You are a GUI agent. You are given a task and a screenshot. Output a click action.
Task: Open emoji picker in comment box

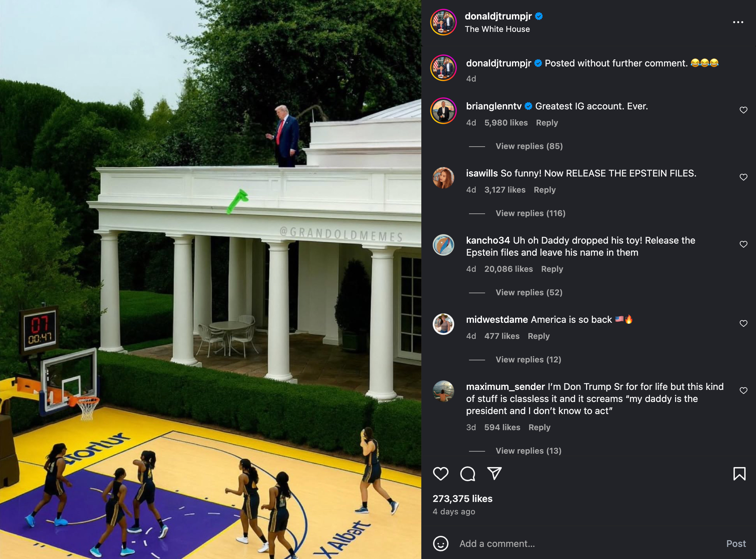coord(440,544)
